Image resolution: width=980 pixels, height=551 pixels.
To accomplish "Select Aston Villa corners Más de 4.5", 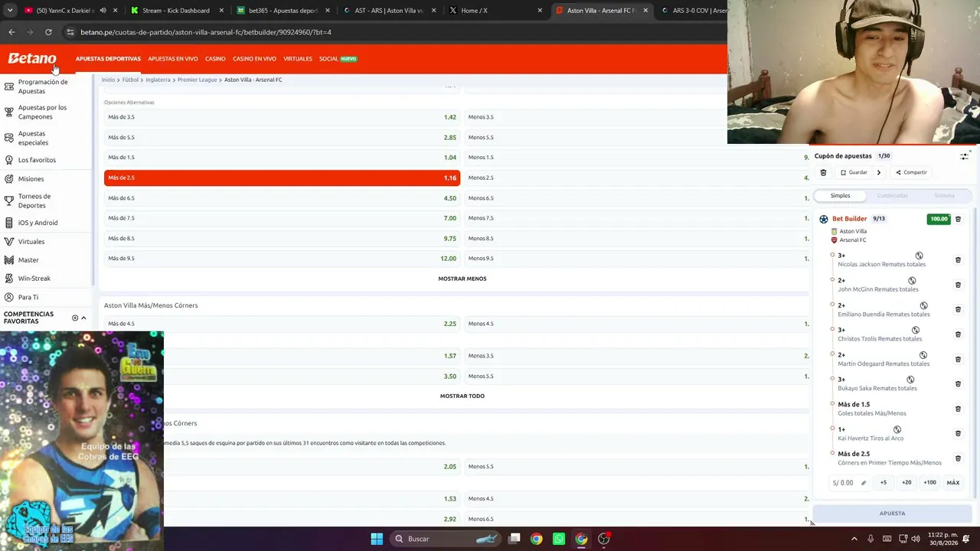I will (x=282, y=324).
